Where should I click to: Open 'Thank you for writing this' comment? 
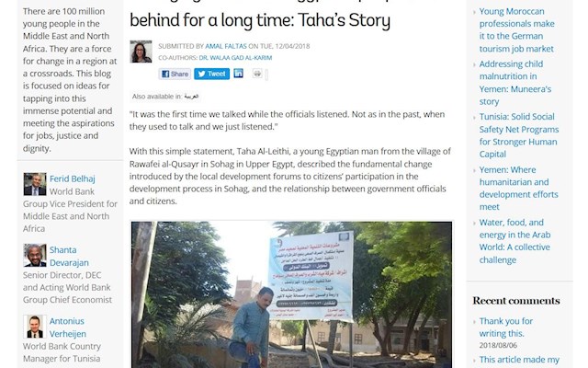[x=505, y=328]
